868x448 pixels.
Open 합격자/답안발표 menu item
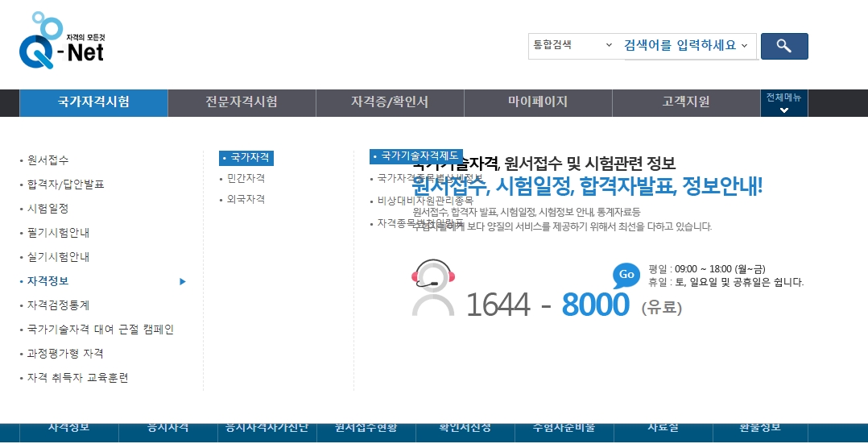[x=66, y=185]
